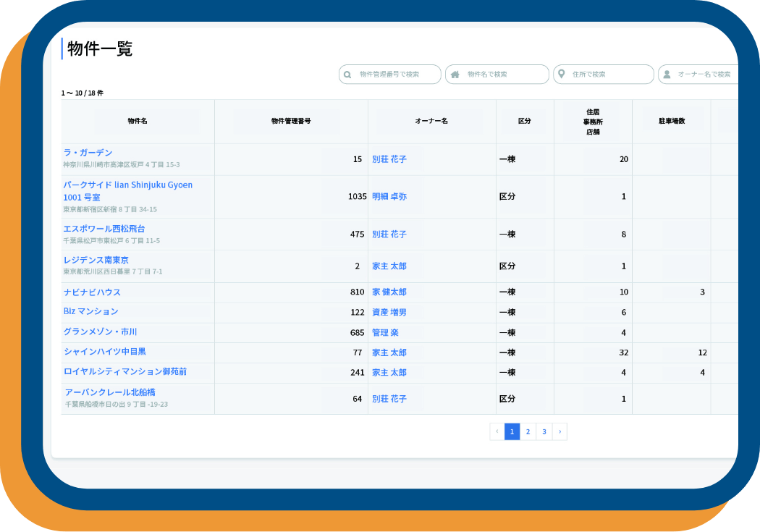Viewport: 760px width, 532px height.
Task: Click the magnifier icon in management number search
Action: tap(347, 75)
